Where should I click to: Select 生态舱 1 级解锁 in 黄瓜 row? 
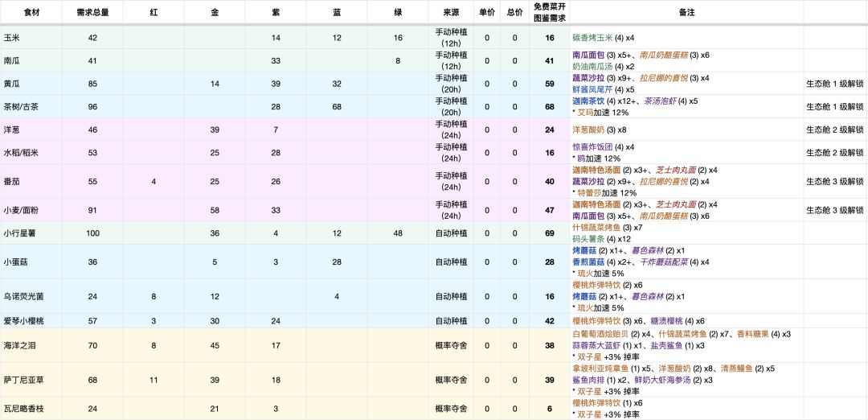point(835,84)
